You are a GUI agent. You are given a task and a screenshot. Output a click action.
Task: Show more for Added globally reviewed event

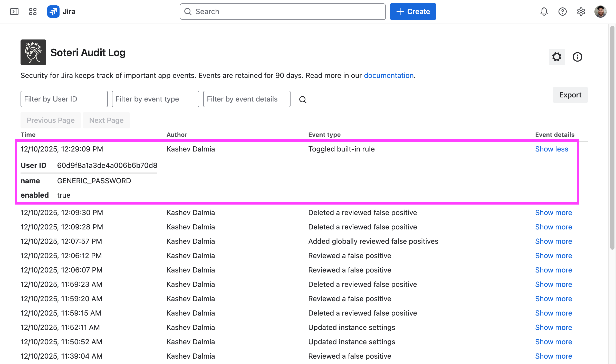(553, 241)
